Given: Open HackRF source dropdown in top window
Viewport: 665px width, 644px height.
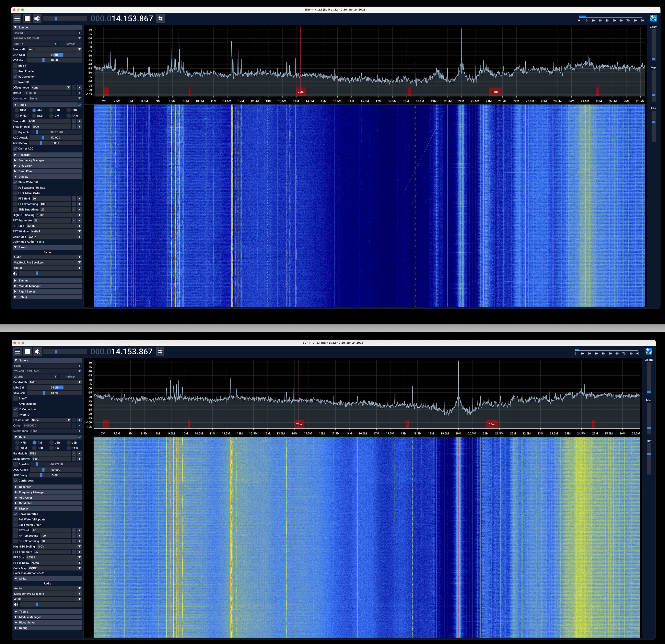Looking at the screenshot, I should 47,33.
